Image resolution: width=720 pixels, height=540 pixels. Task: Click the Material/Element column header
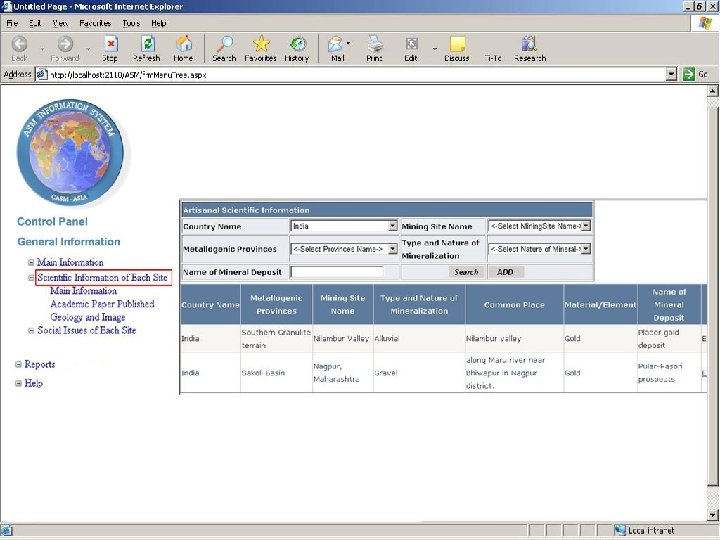[x=601, y=305]
